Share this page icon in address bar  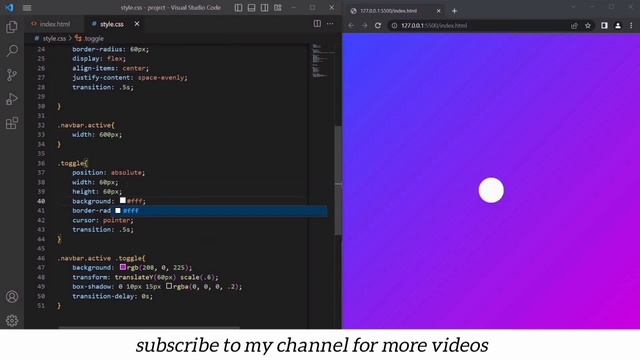[x=574, y=25]
